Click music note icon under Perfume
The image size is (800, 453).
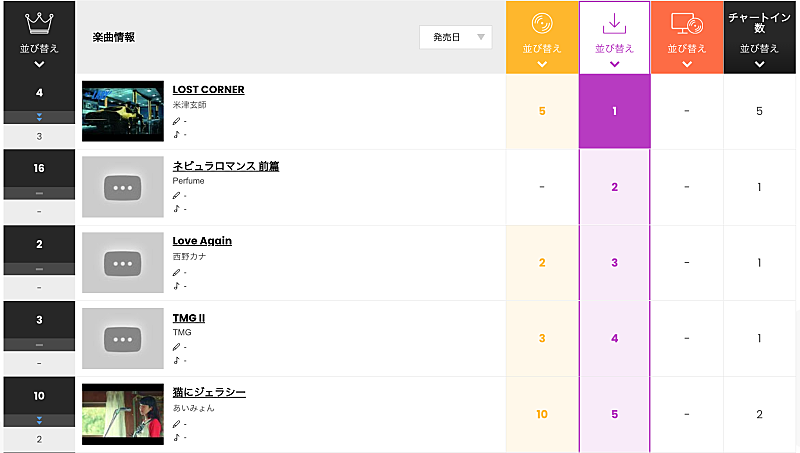click(177, 209)
